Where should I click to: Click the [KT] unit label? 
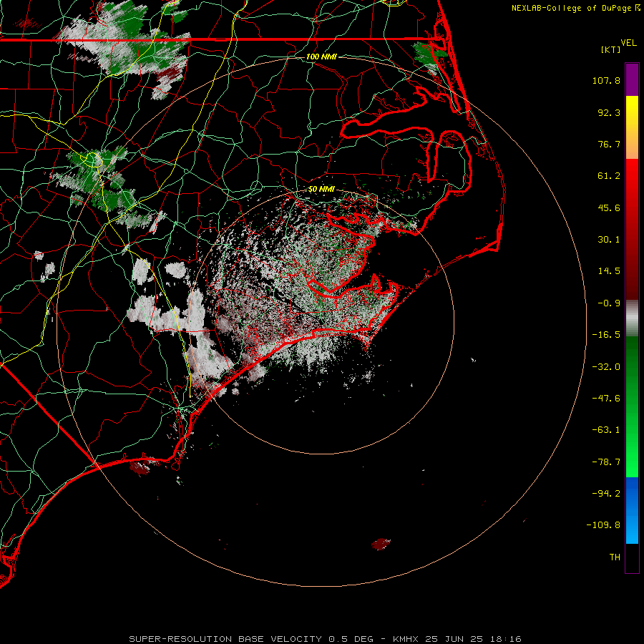(x=611, y=49)
